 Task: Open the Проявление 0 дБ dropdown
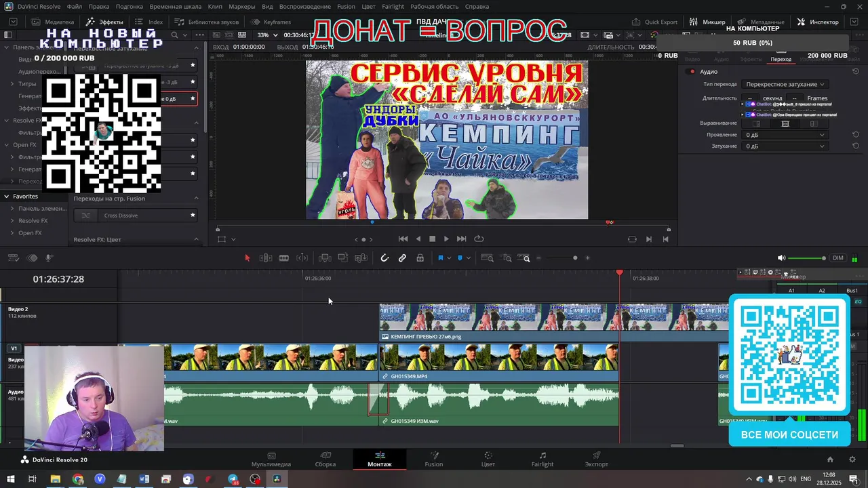coord(784,135)
